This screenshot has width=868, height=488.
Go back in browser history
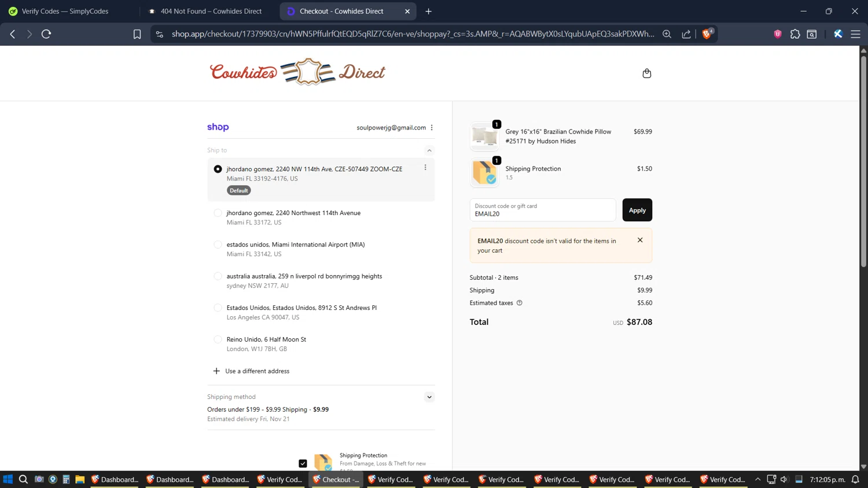tap(13, 34)
